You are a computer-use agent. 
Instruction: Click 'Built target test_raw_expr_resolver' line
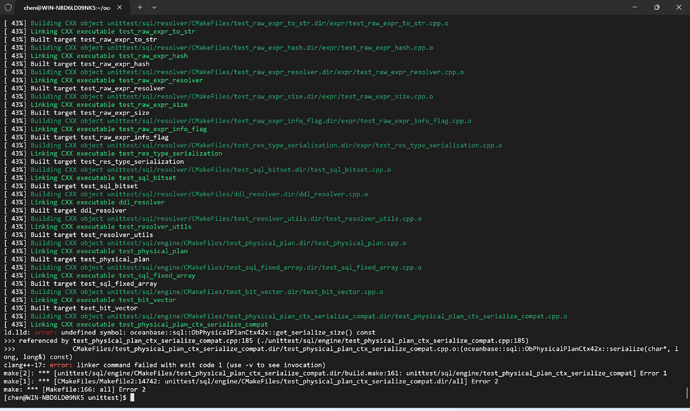click(84, 88)
